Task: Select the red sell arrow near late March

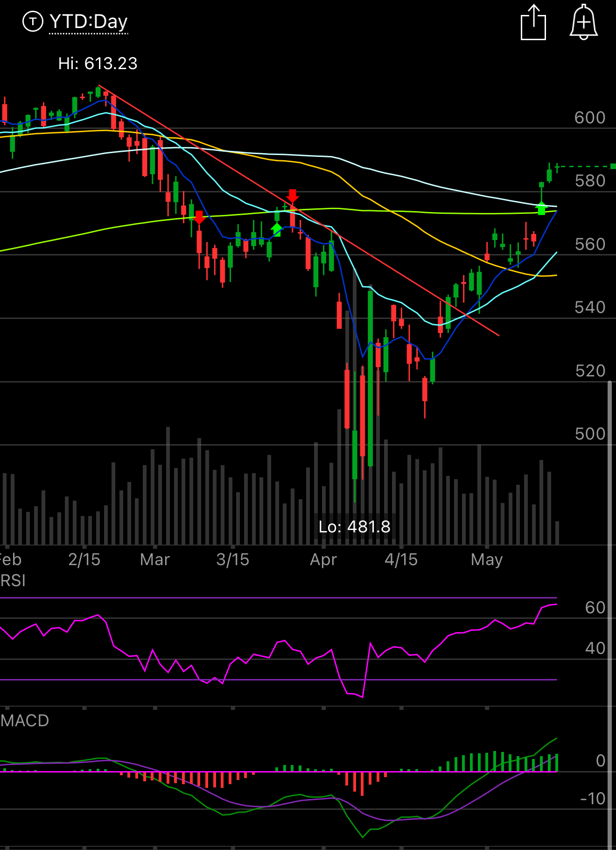Action: coord(293,196)
